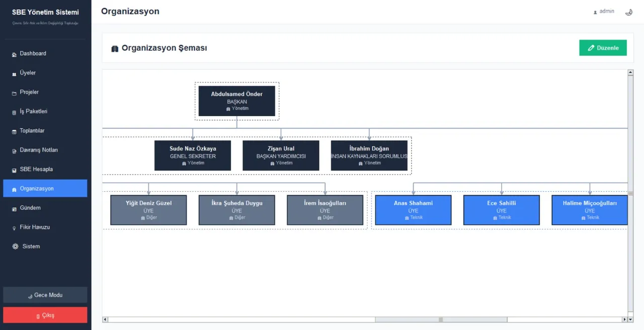Go to Üyeler in the sidebar
The width and height of the screenshot is (644, 330).
click(45, 73)
